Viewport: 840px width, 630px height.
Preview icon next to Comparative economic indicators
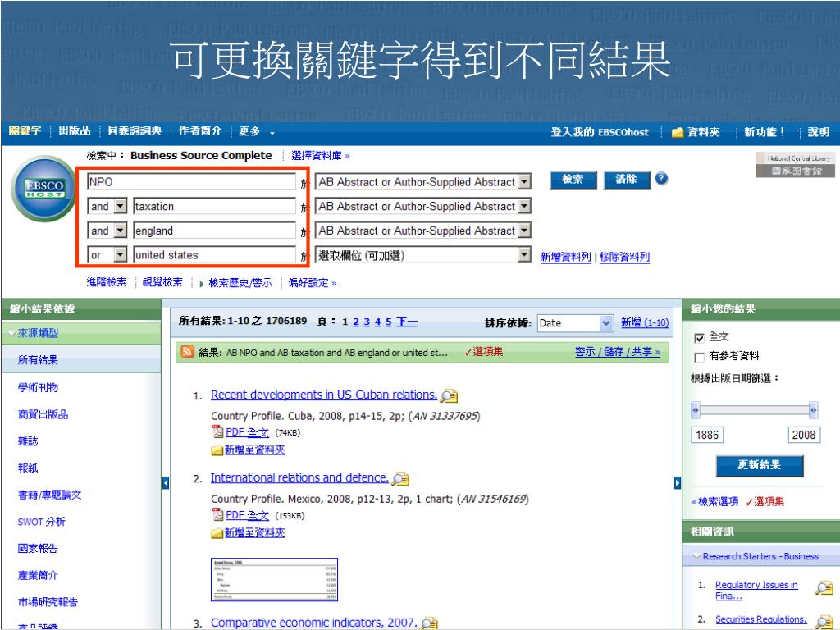(429, 623)
